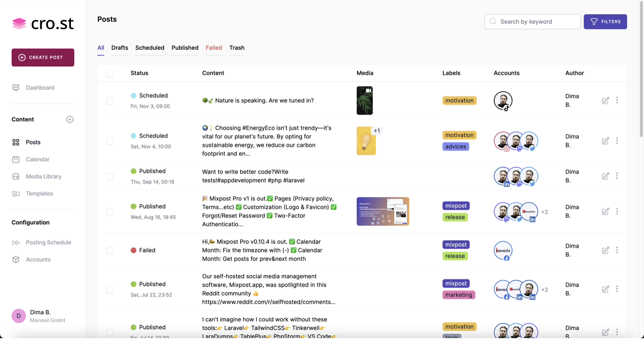Click the Create Post button
The height and width of the screenshot is (339, 644).
(x=43, y=58)
